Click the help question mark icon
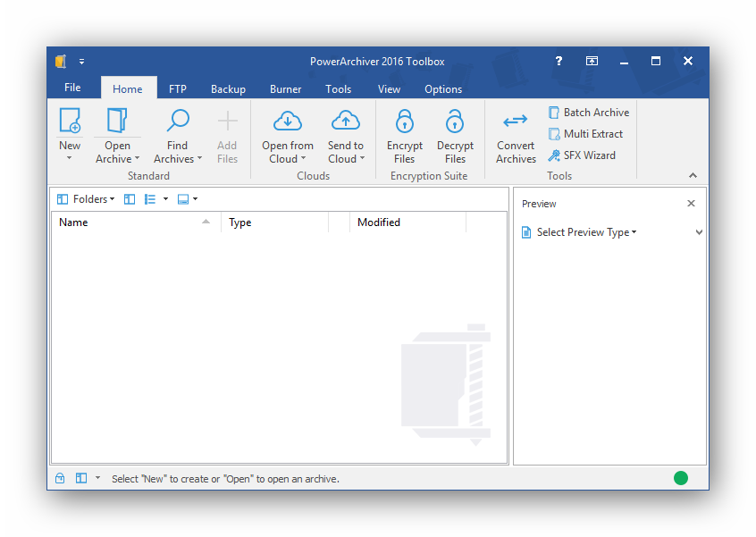The height and width of the screenshot is (537, 756). [559, 61]
